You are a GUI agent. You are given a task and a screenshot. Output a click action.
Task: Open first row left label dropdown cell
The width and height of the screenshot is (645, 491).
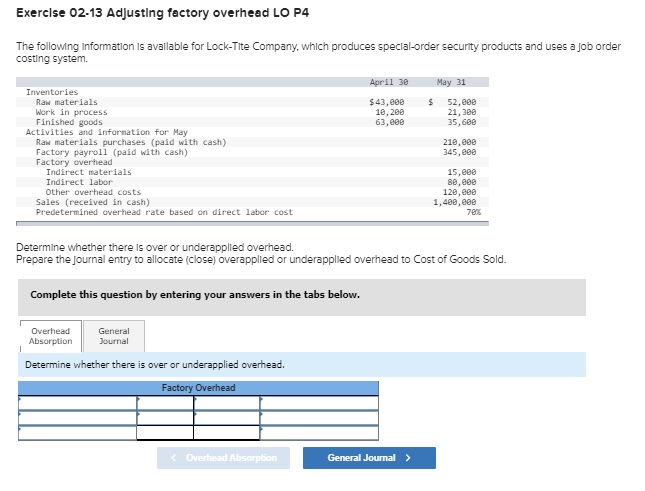pos(77,403)
